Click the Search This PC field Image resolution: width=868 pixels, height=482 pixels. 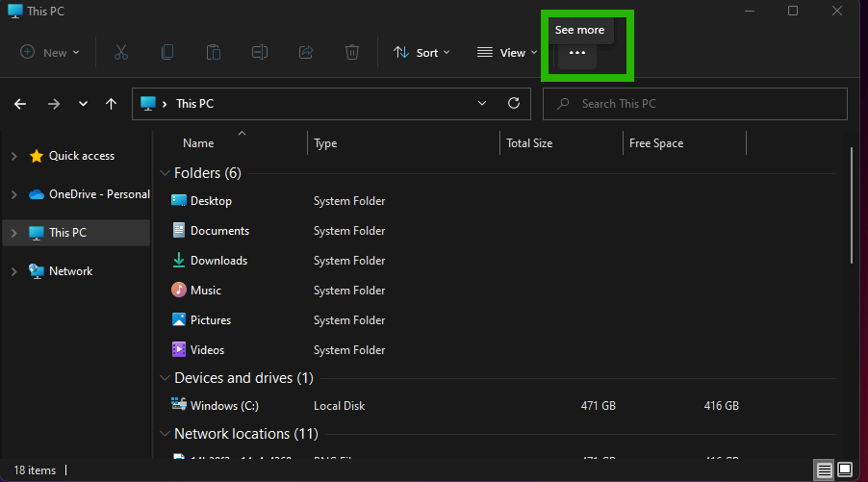point(695,104)
